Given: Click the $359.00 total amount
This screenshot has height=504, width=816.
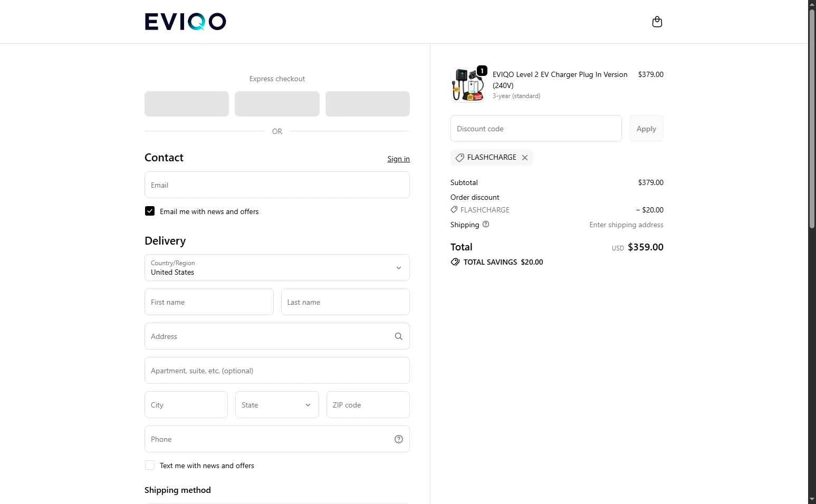Looking at the screenshot, I should pos(646,247).
